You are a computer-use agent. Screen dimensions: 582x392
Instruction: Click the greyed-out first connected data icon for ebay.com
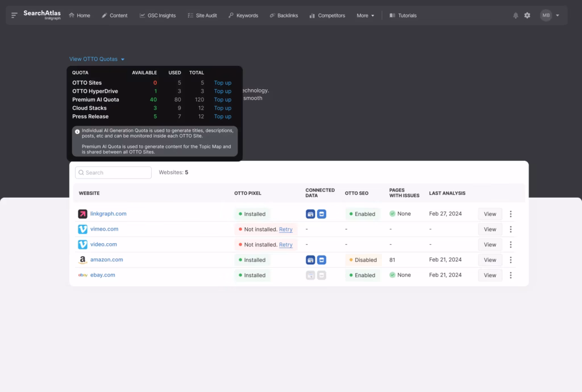point(310,275)
